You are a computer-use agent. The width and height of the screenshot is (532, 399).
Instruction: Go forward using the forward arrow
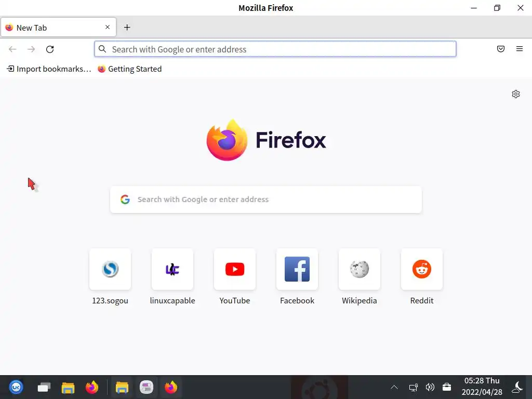pyautogui.click(x=31, y=49)
